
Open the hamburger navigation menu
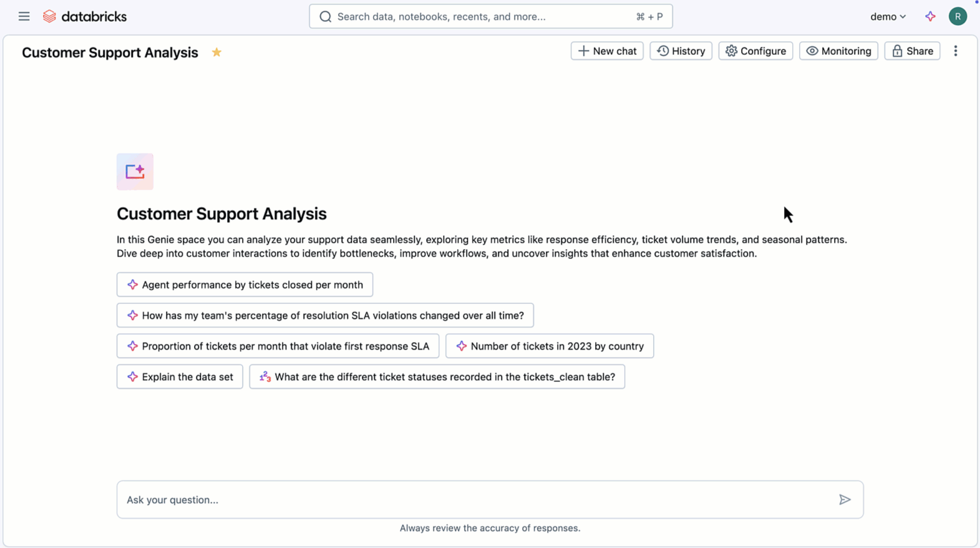(24, 16)
